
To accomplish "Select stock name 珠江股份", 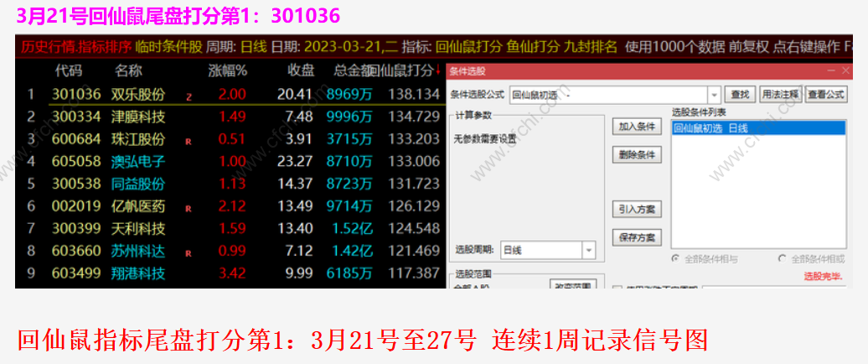I will pyautogui.click(x=138, y=138).
